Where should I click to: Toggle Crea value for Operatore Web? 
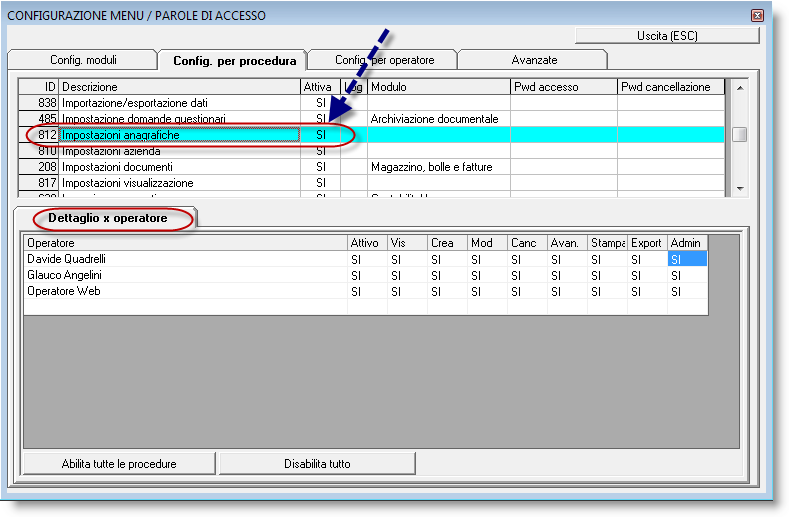pyautogui.click(x=447, y=291)
